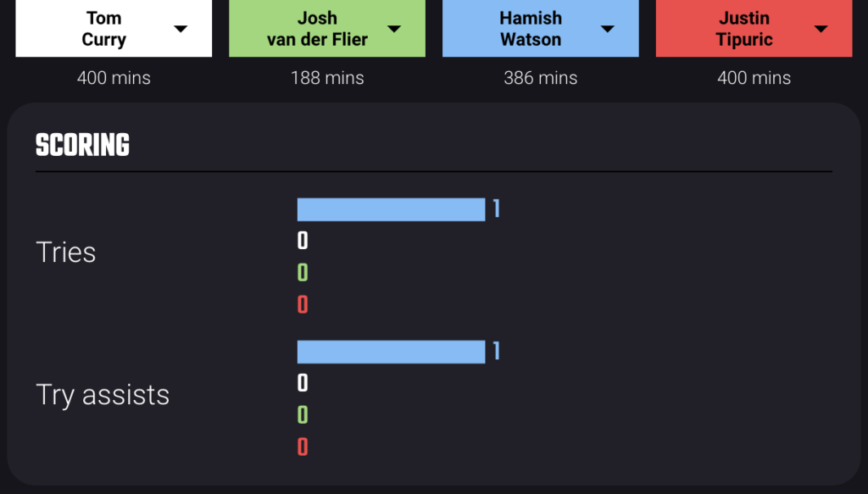Click the arrow icon beside Josh van der Flier
The width and height of the screenshot is (868, 494).
(394, 29)
